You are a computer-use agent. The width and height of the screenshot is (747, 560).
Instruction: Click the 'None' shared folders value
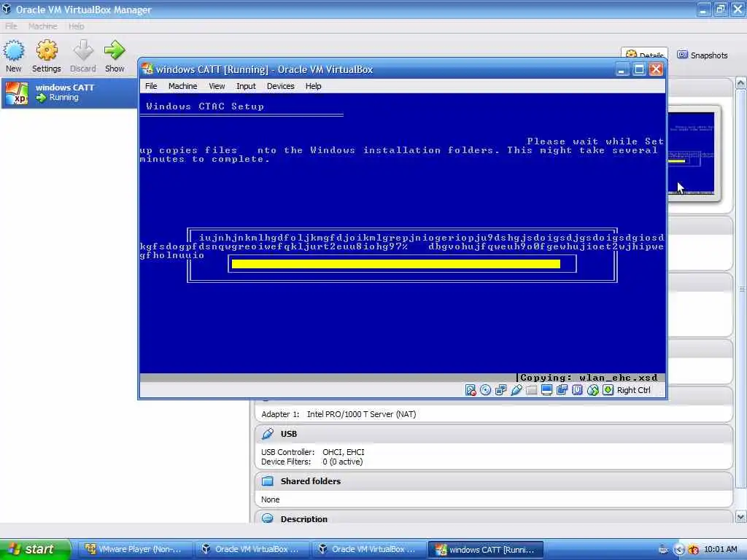[271, 499]
